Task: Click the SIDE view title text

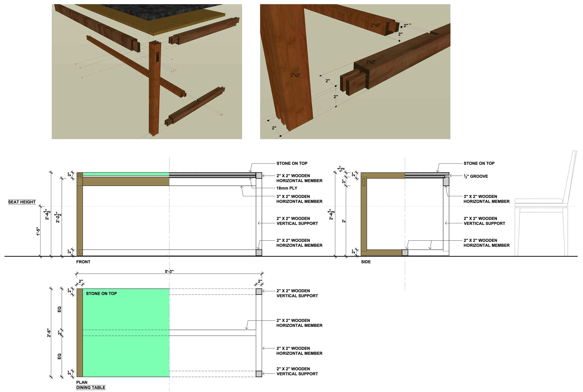Action: click(366, 262)
